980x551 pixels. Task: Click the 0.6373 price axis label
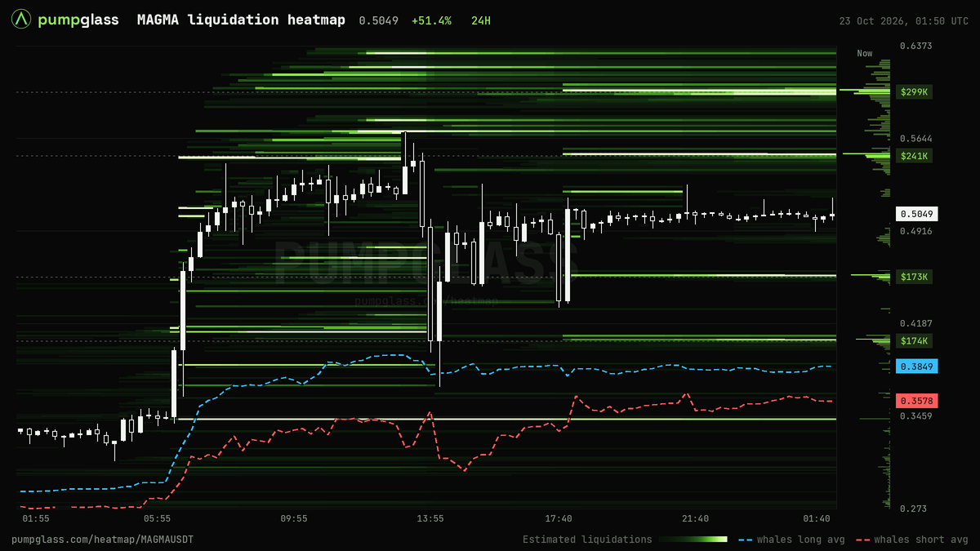pyautogui.click(x=915, y=46)
